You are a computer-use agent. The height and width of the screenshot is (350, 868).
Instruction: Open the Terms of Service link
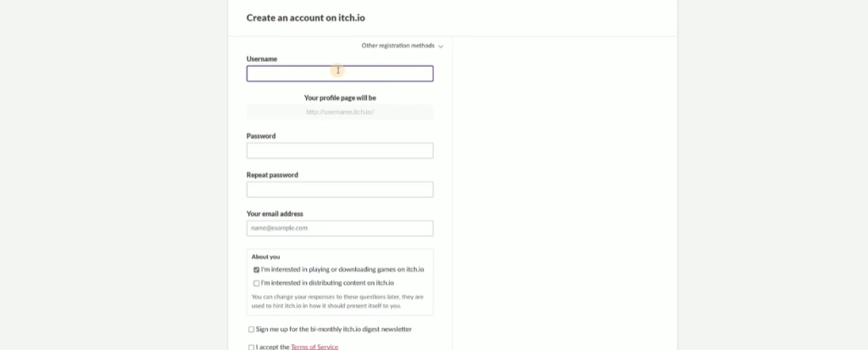(314, 347)
